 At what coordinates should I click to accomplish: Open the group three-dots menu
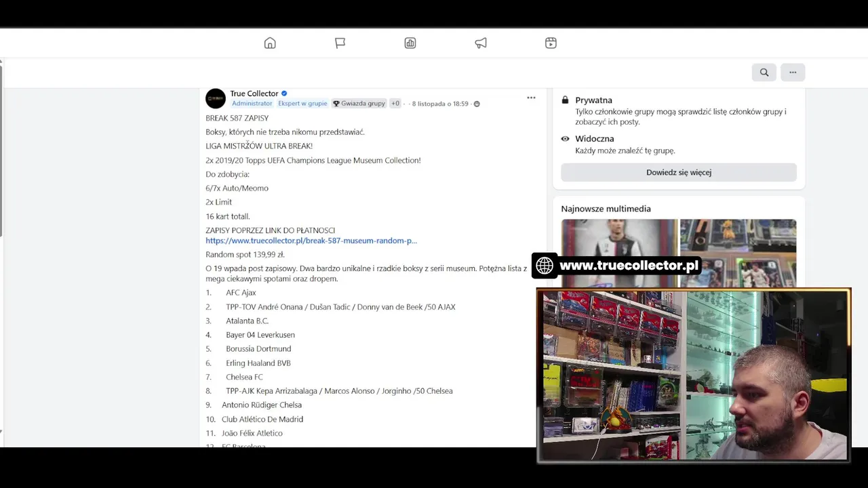pos(793,73)
